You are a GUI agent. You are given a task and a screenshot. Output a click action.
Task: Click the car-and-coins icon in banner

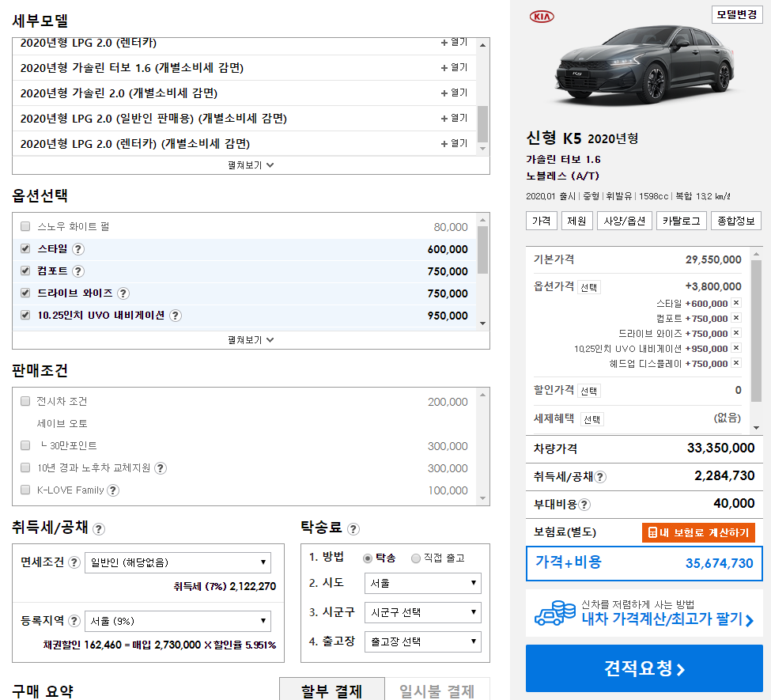(x=555, y=613)
